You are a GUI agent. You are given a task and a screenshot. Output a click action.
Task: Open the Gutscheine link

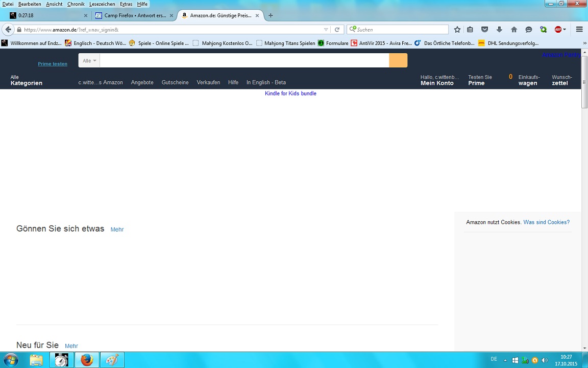pos(175,82)
